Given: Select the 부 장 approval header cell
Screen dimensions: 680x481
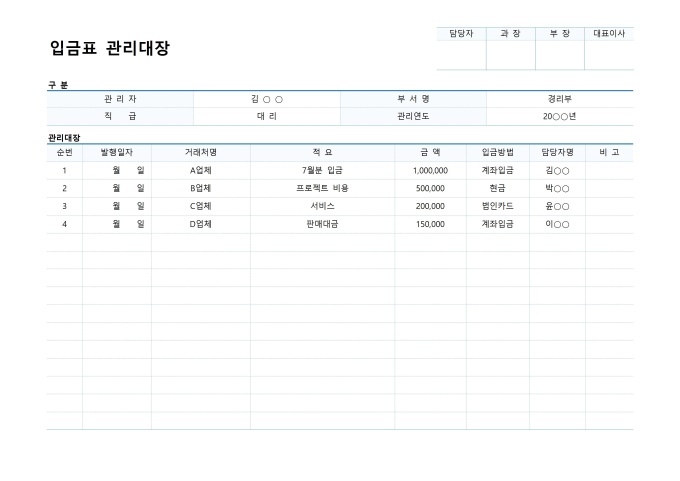Looking at the screenshot, I should click(x=560, y=34).
